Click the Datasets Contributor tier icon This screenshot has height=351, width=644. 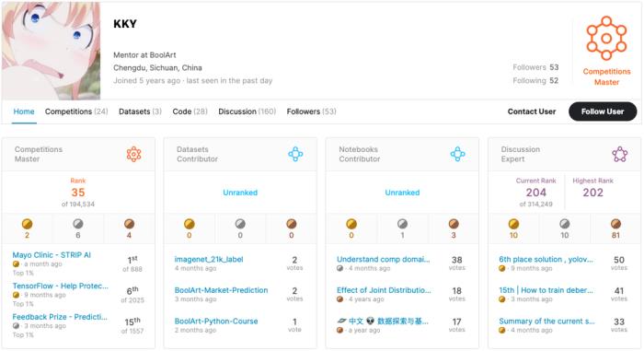(295, 154)
